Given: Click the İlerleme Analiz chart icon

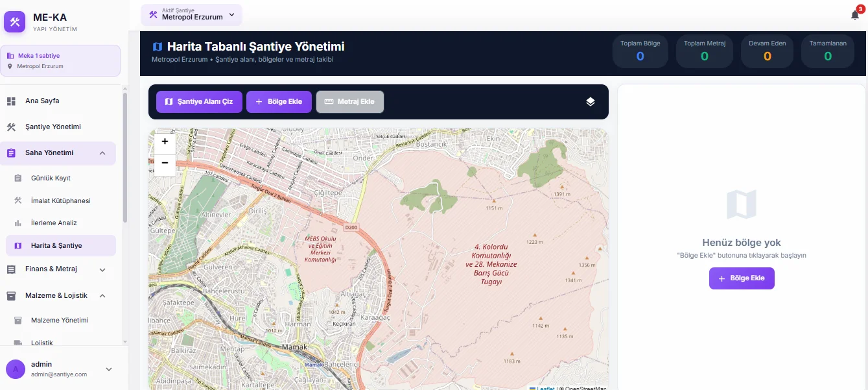Looking at the screenshot, I should pos(18,223).
